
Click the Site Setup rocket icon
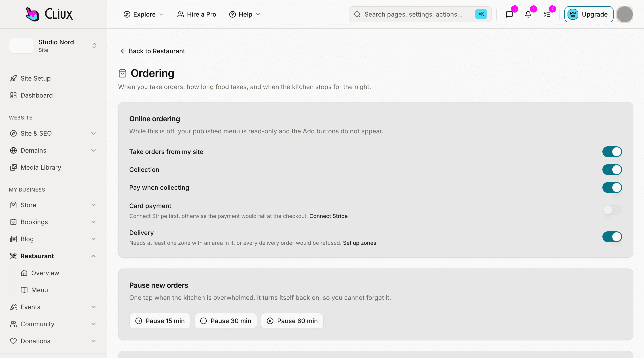pos(13,78)
